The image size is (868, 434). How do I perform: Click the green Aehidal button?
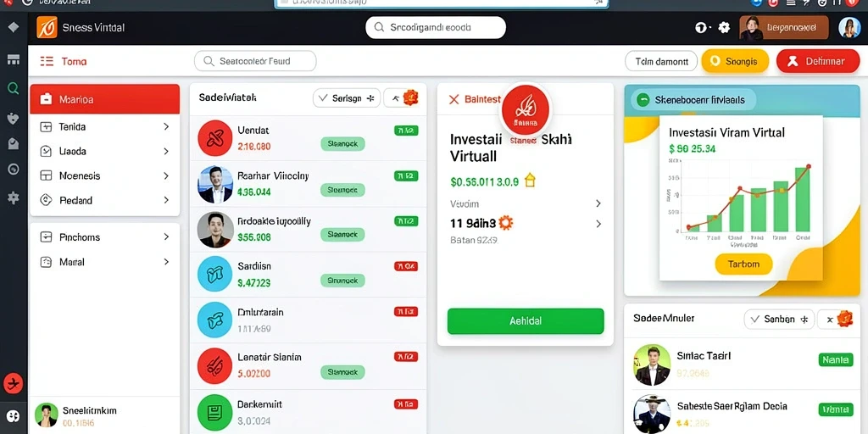[526, 321]
